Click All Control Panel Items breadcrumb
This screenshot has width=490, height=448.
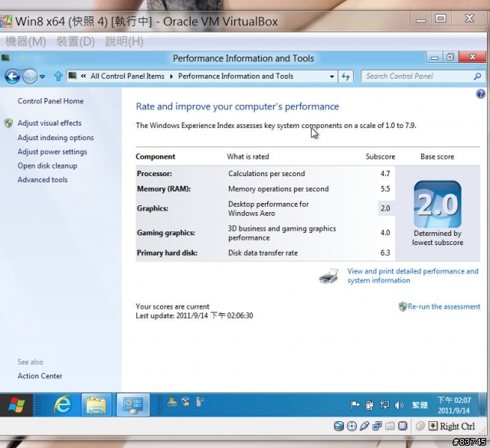point(127,77)
